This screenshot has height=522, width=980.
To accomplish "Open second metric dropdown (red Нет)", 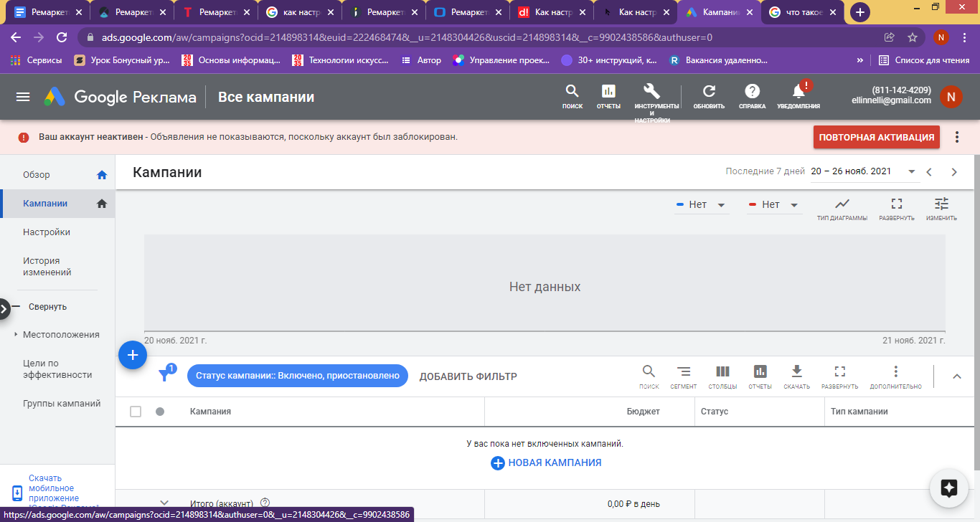I will pyautogui.click(x=774, y=205).
